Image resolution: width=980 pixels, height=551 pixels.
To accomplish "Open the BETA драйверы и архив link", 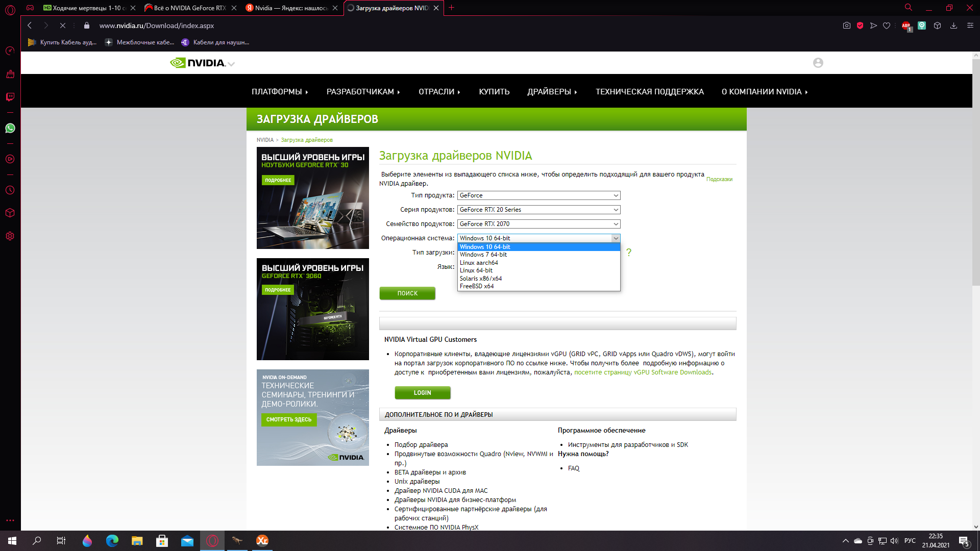I will point(430,472).
